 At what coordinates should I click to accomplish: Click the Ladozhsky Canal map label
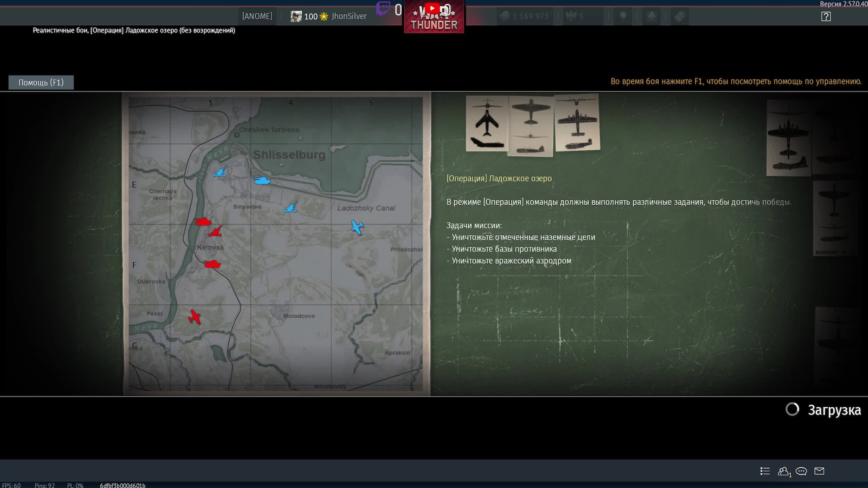click(x=366, y=208)
